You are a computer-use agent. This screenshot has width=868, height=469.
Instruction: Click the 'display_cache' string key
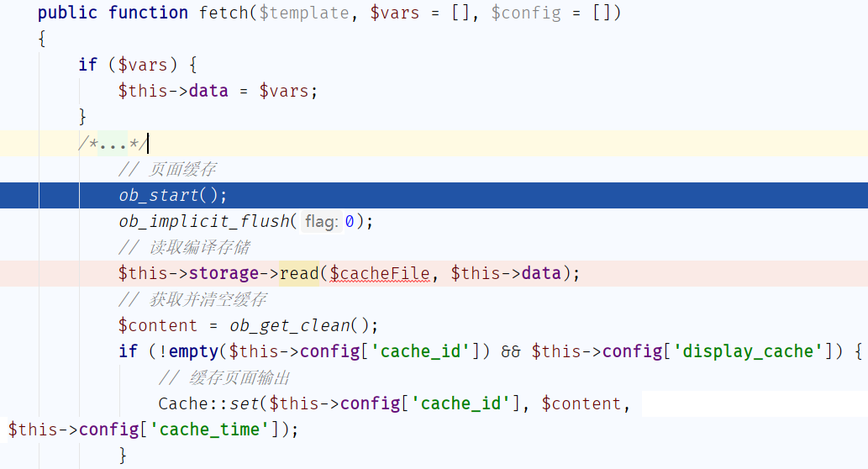pos(749,351)
